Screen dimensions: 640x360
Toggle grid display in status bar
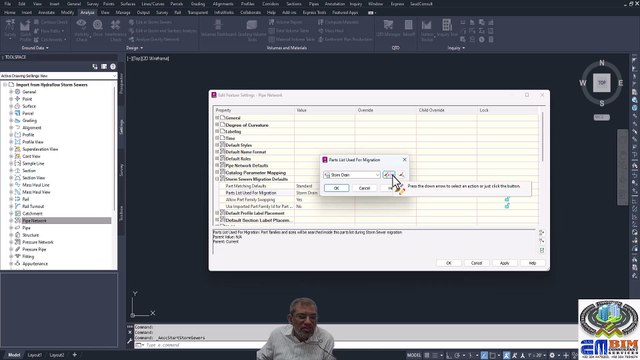click(427, 355)
